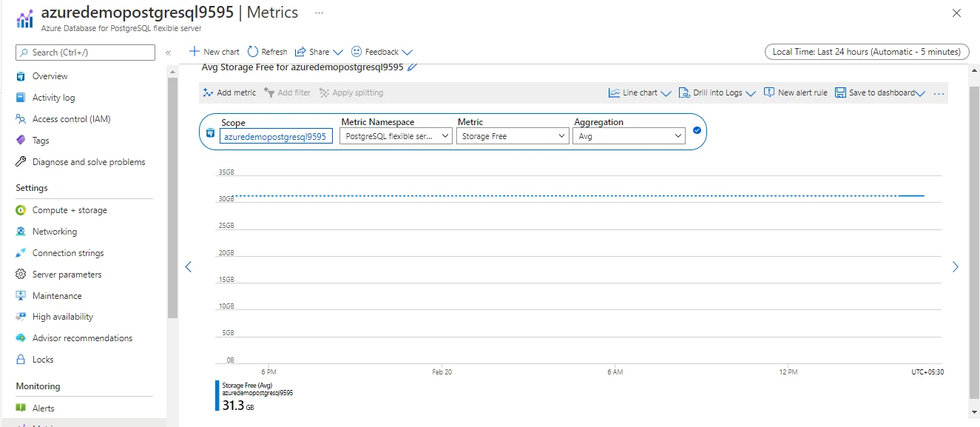Click the Storage Free legend color bar

click(x=217, y=396)
